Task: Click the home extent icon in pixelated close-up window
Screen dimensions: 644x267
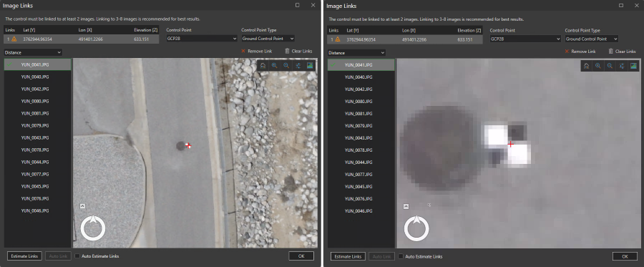Action: 587,66
